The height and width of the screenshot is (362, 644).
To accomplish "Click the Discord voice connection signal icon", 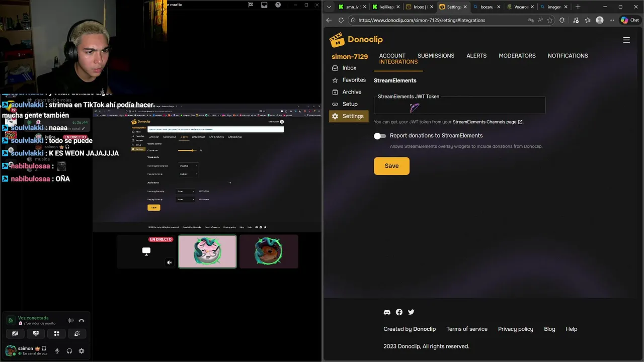I will pos(11,321).
